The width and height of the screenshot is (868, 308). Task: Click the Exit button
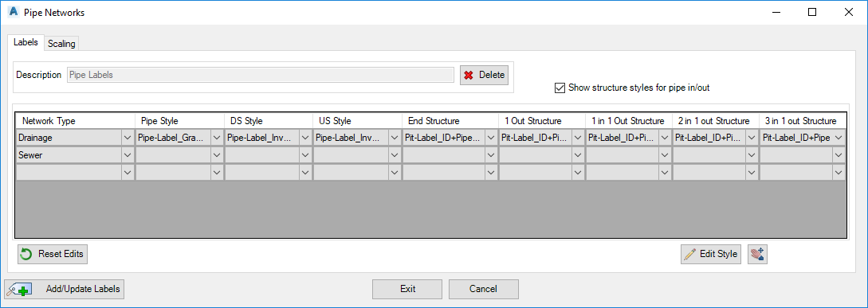pos(407,289)
